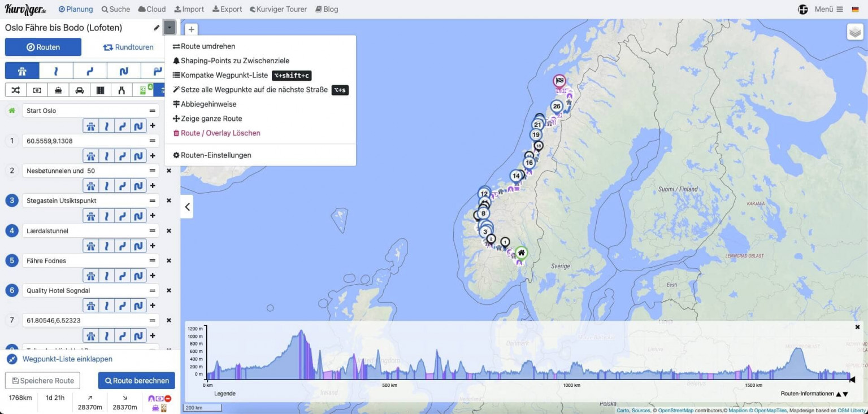868x414 pixels.
Task: Toggle the ferry avoidance option
Action: pyautogui.click(x=58, y=90)
